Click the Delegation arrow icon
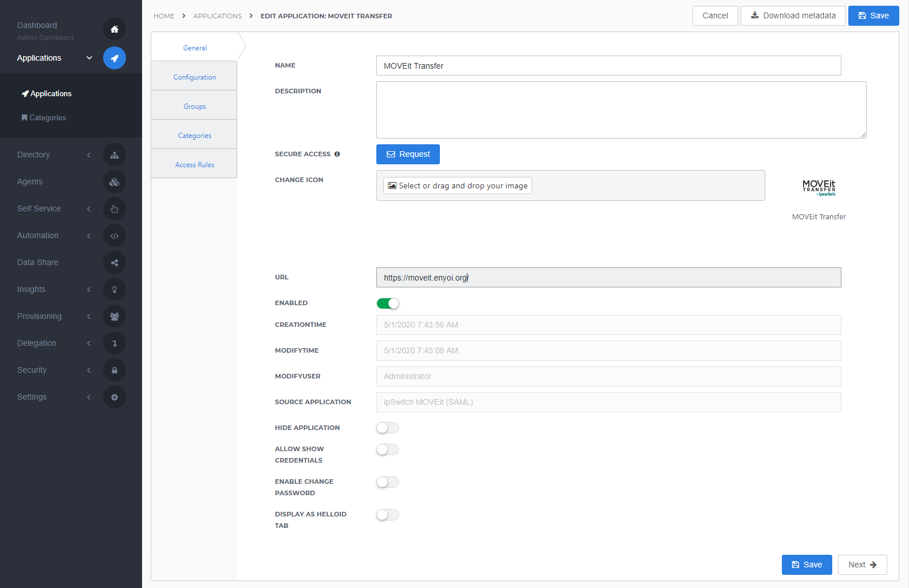The image size is (909, 588). pyautogui.click(x=115, y=344)
